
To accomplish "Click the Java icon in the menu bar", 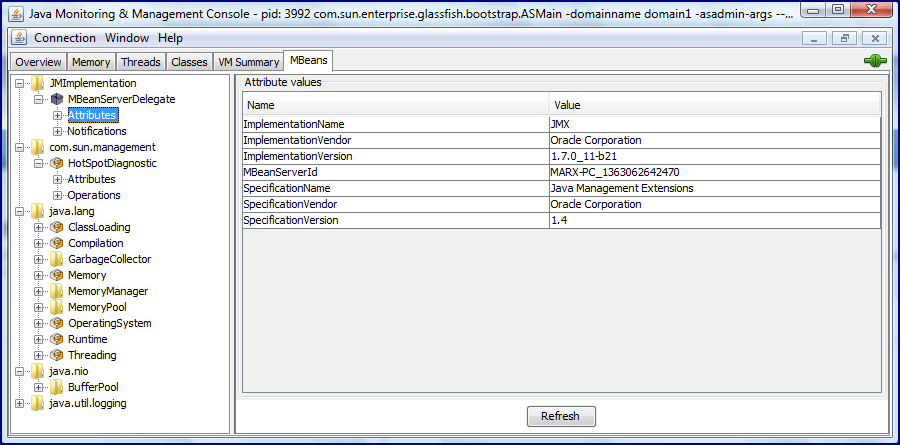I will [19, 38].
